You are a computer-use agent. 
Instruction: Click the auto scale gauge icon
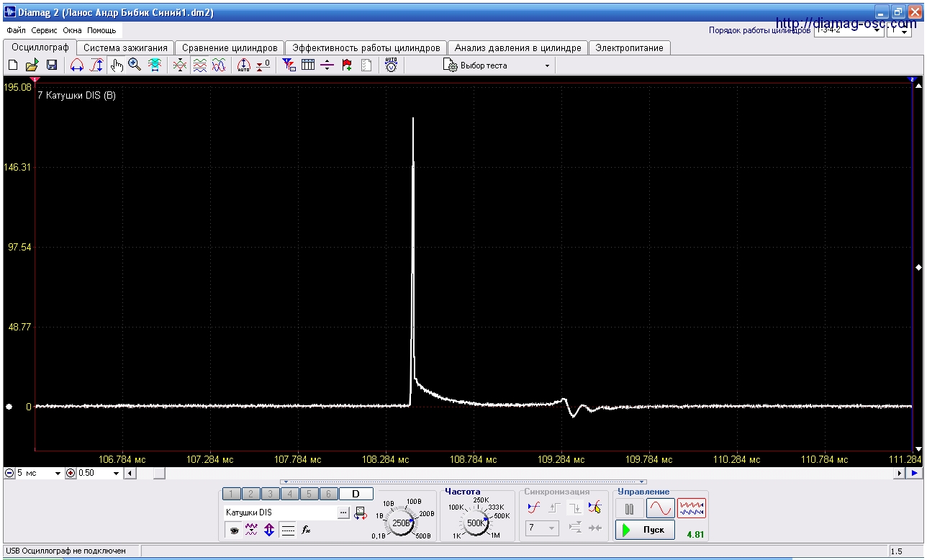point(243,66)
